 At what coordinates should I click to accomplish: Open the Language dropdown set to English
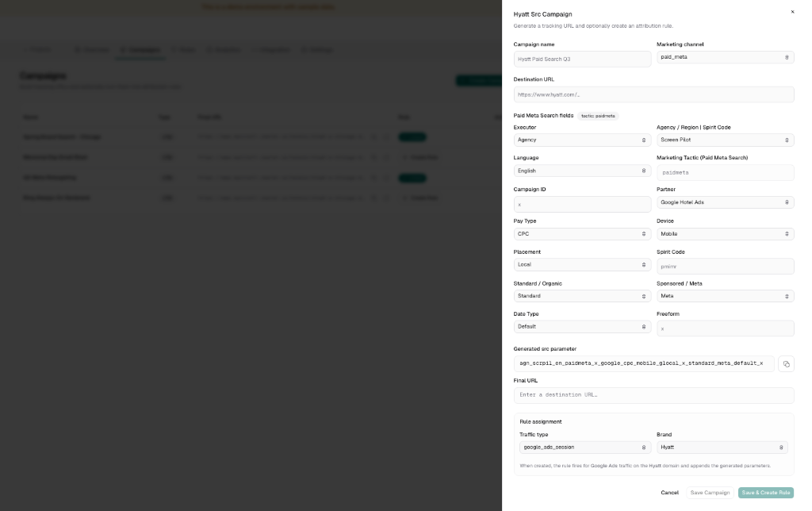tap(582, 171)
